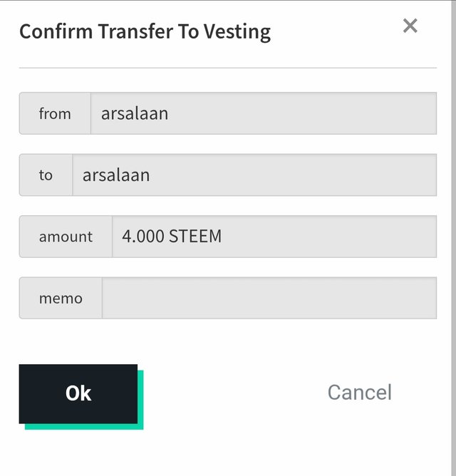Cancel the transfer to vesting
456x476 pixels.
(360, 392)
